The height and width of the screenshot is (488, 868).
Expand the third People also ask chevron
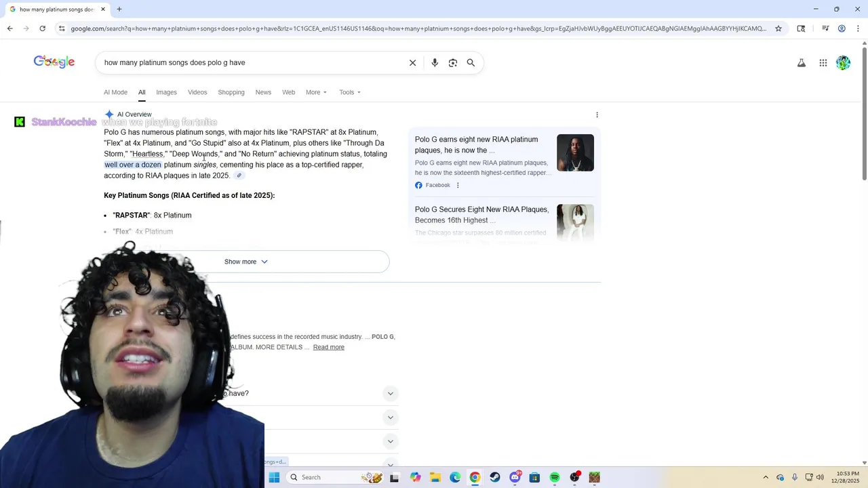(391, 441)
